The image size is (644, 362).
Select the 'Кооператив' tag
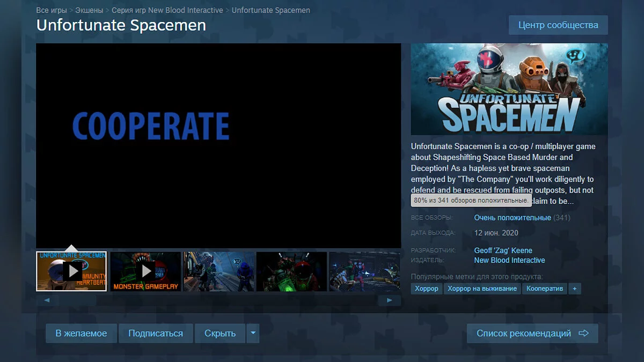tap(545, 289)
